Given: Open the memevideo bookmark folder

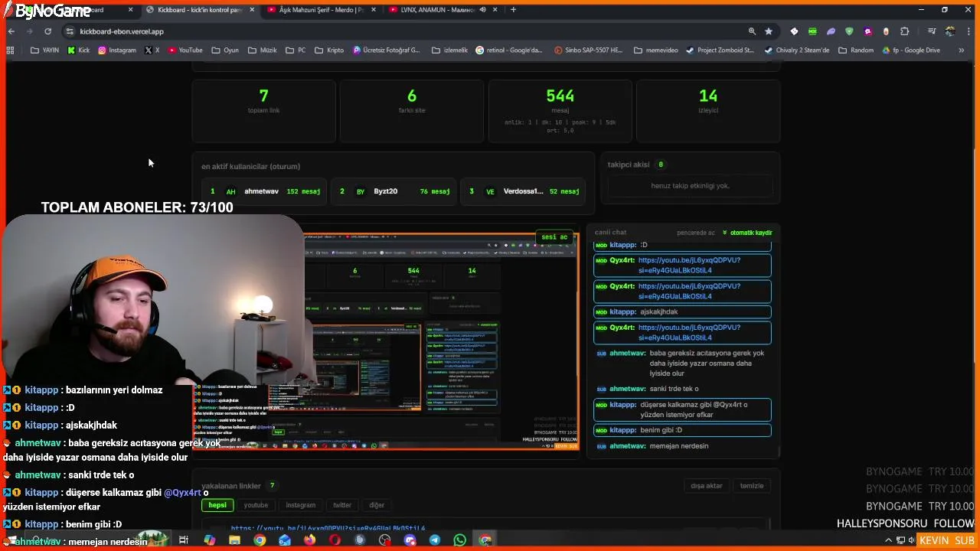Looking at the screenshot, I should coord(655,51).
